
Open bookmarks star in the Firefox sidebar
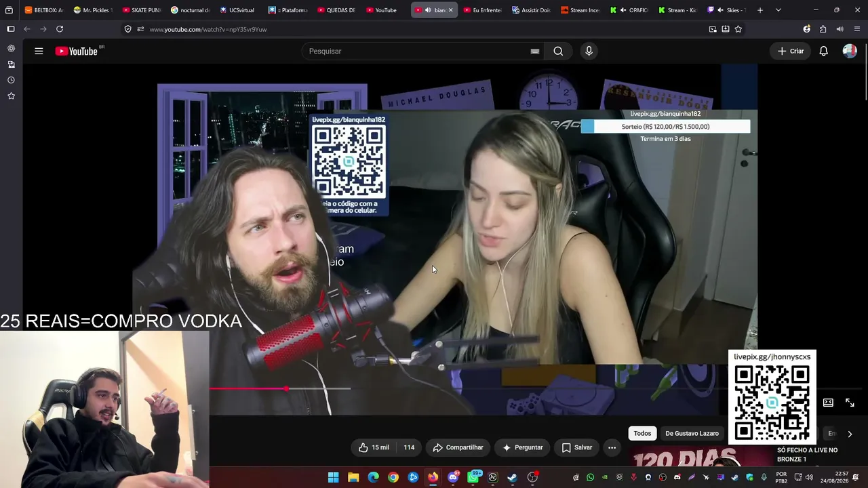[x=11, y=96]
